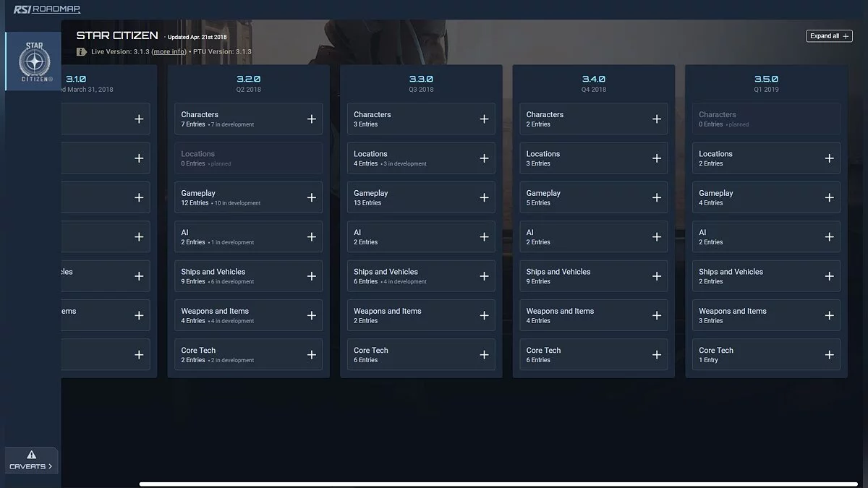Screen dimensions: 868x488
Task: Expand 3.4.0 Characters with plus icon
Action: click(x=657, y=119)
